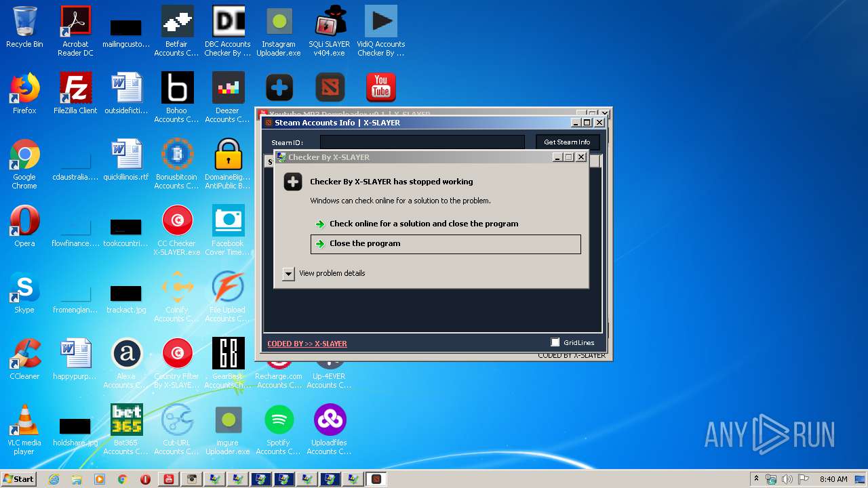
Task: Select the VidiQ Accounts Checker icon
Action: click(x=380, y=30)
